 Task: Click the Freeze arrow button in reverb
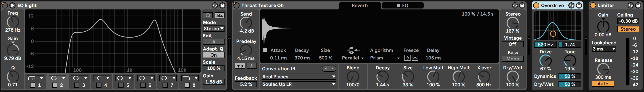[407, 58]
